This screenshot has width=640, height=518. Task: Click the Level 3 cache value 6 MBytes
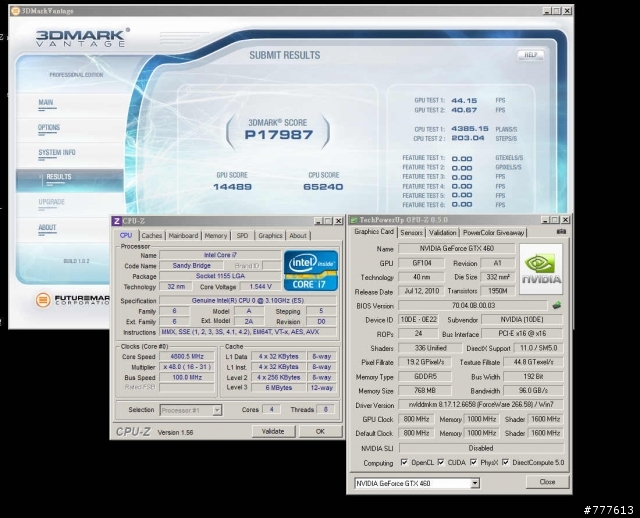[x=278, y=388]
